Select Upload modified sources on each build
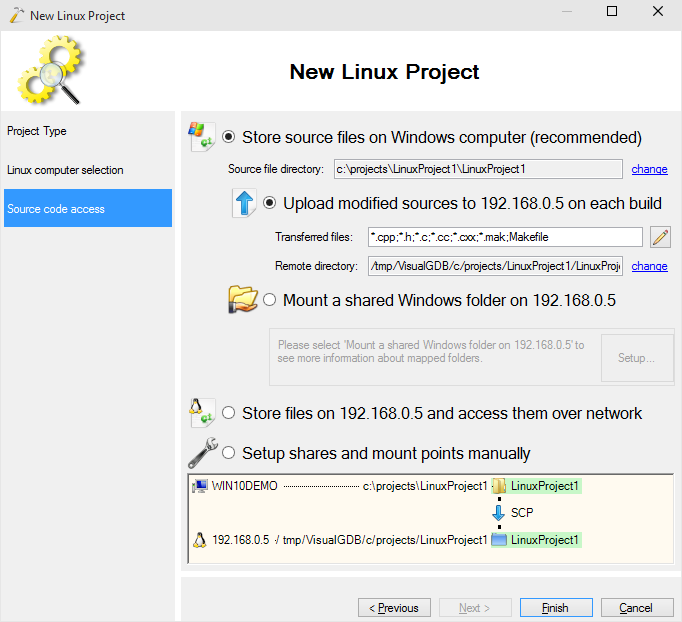This screenshot has height=622, width=682. pyautogui.click(x=270, y=203)
